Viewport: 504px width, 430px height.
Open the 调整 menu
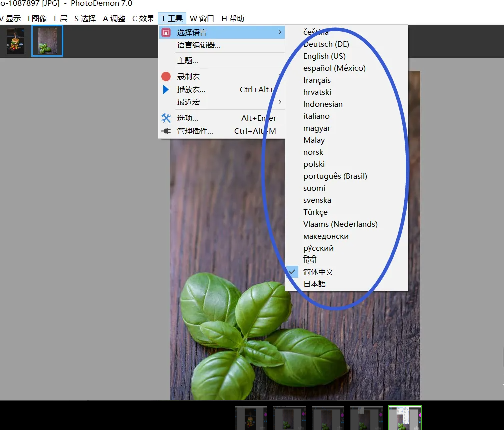coord(114,19)
